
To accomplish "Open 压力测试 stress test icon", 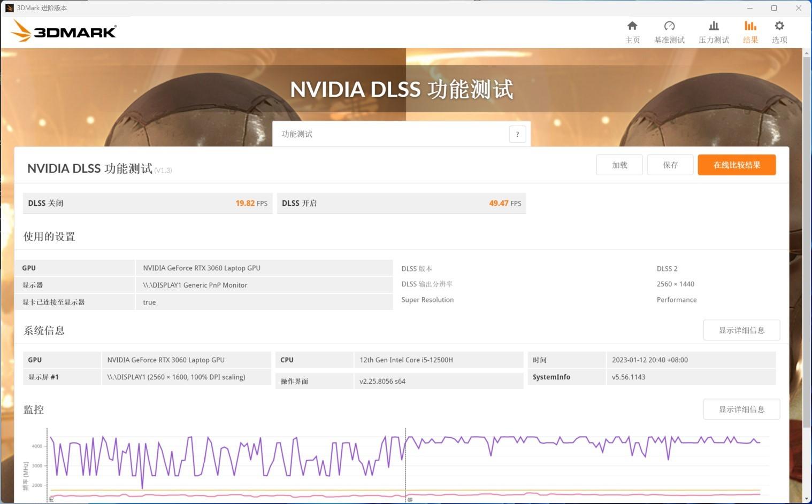I will tap(714, 26).
